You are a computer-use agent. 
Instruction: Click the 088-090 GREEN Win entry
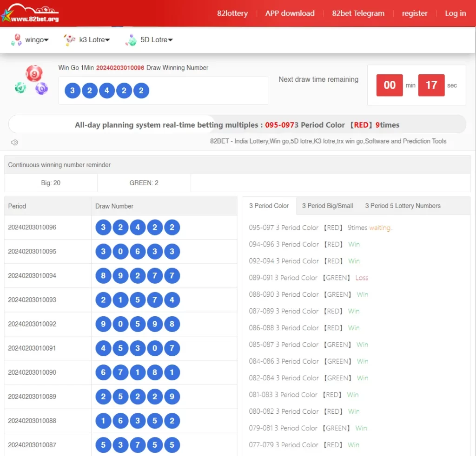point(309,294)
